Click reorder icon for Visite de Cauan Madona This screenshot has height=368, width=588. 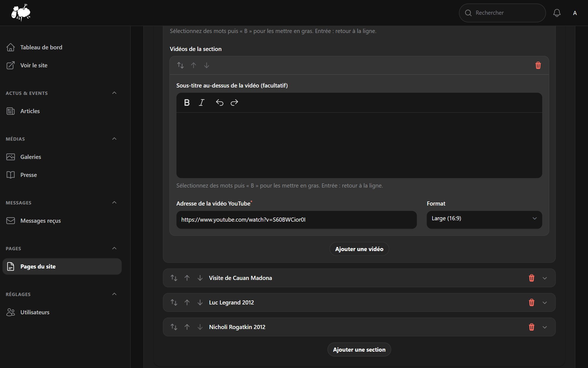point(174,278)
